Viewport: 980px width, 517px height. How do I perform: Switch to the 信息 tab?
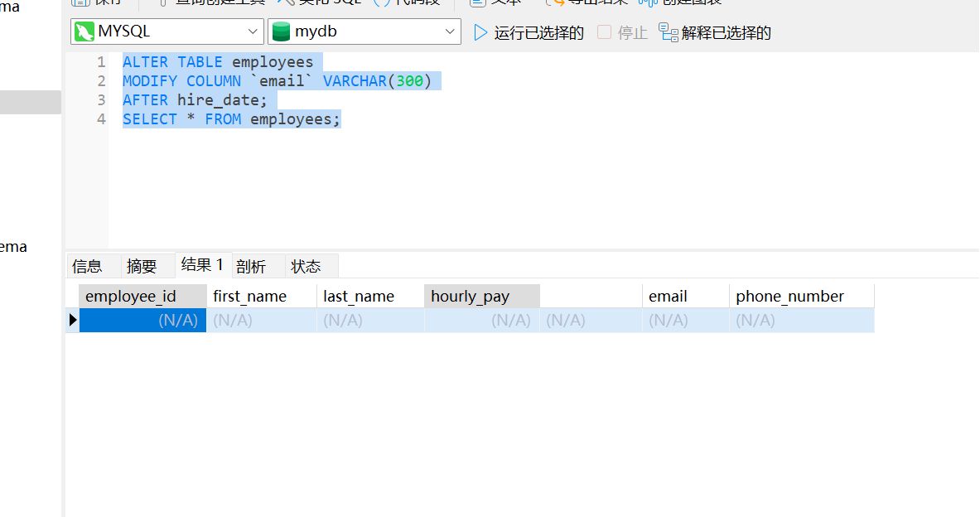(87, 266)
